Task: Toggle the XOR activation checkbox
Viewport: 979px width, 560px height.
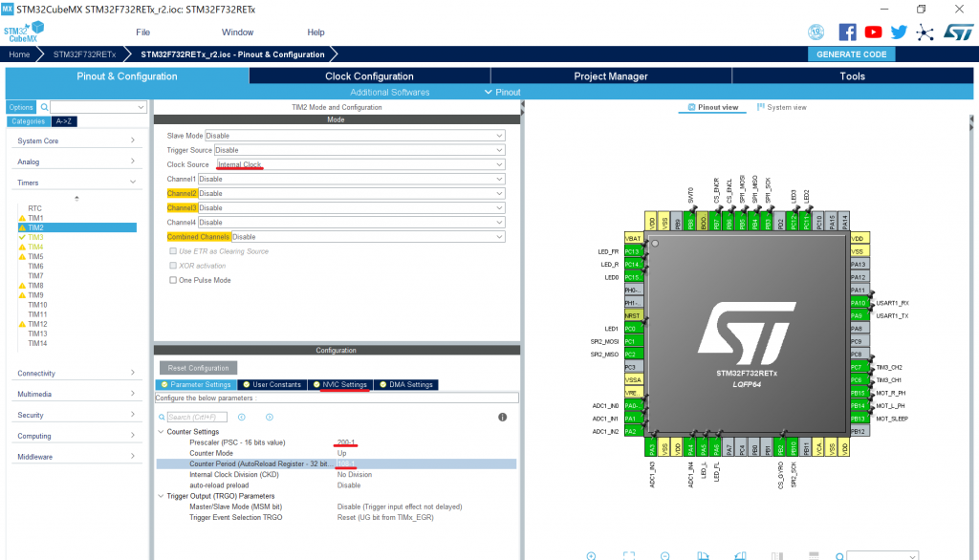Action: pyautogui.click(x=173, y=266)
